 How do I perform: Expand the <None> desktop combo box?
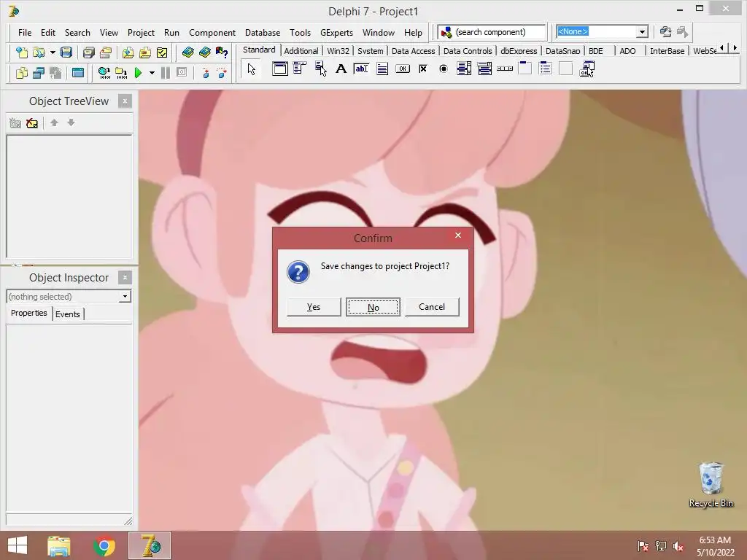[x=642, y=32]
